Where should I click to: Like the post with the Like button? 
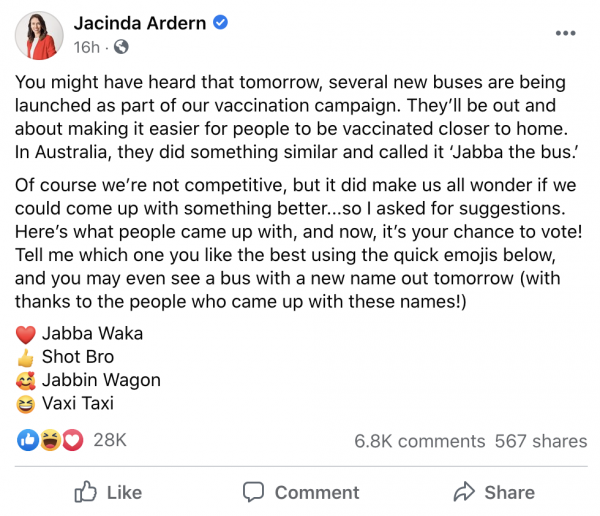(x=108, y=492)
